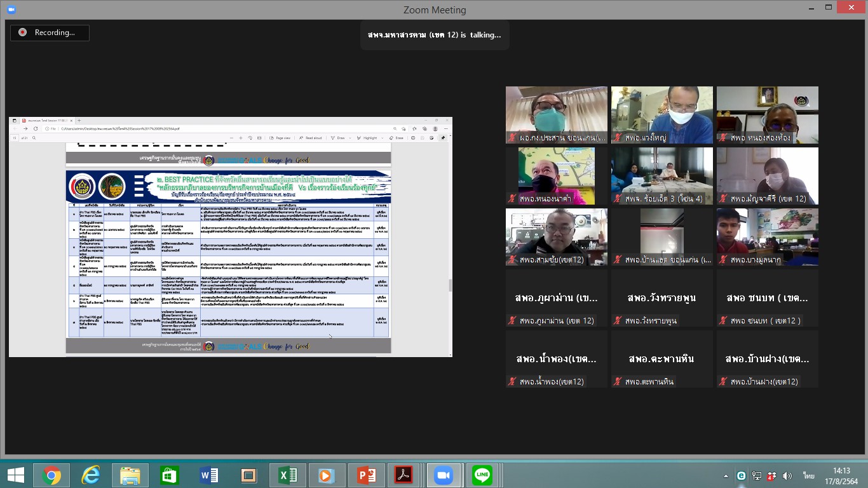Expand the Draw options arrow in shared PDF toolbar
This screenshot has height=488, width=868.
click(351, 138)
